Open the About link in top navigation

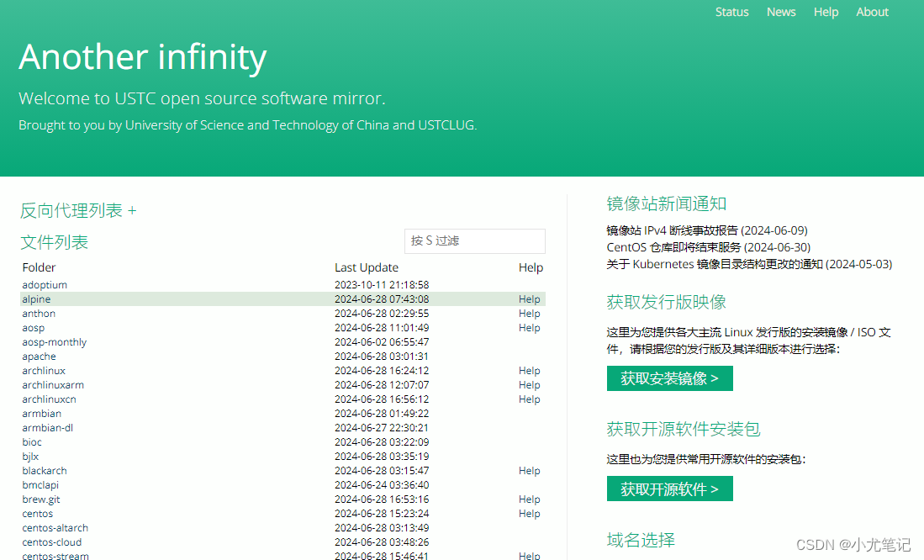click(x=872, y=12)
